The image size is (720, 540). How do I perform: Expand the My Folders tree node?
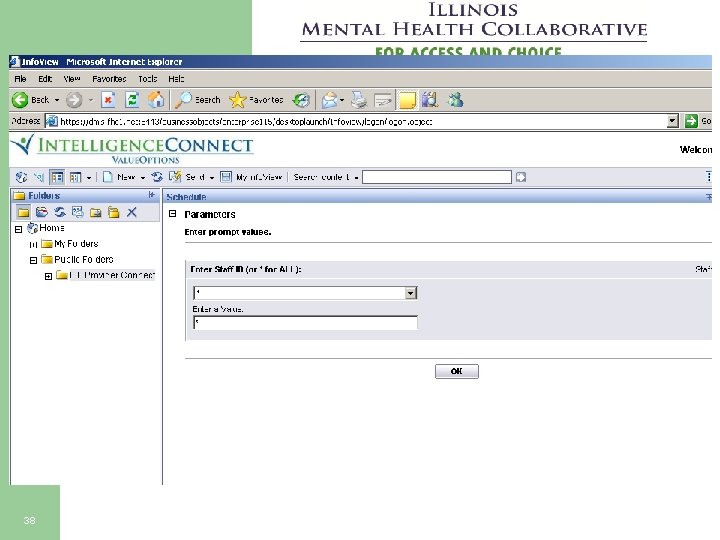[x=33, y=244]
